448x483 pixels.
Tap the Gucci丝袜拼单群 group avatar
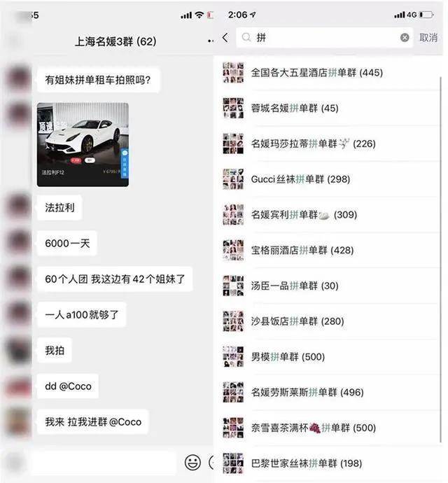233,179
